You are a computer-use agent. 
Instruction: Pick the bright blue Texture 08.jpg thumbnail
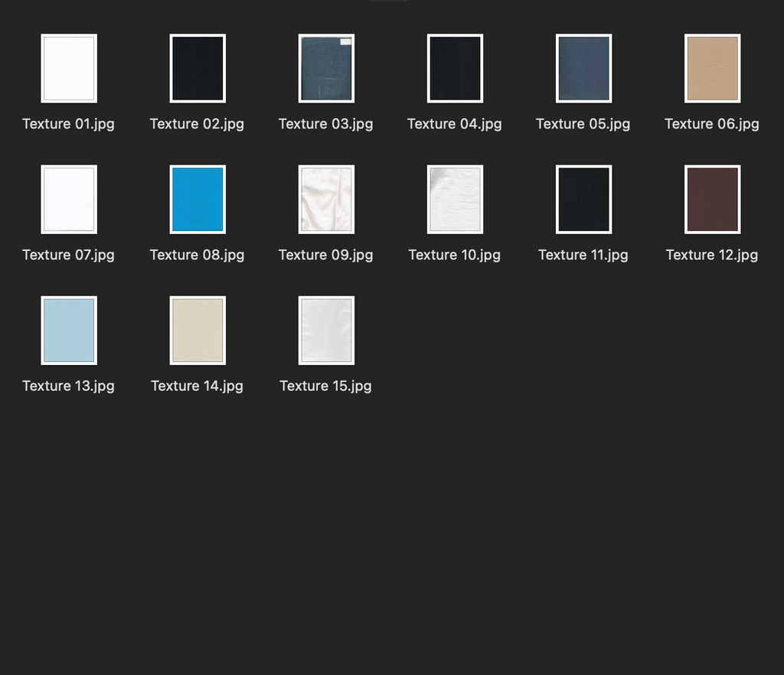tap(198, 199)
